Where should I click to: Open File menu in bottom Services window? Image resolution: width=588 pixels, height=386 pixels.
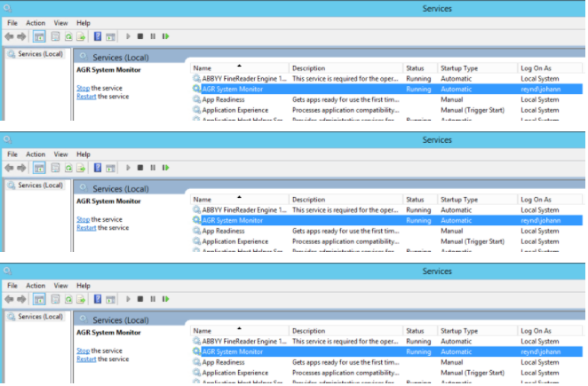(x=12, y=286)
